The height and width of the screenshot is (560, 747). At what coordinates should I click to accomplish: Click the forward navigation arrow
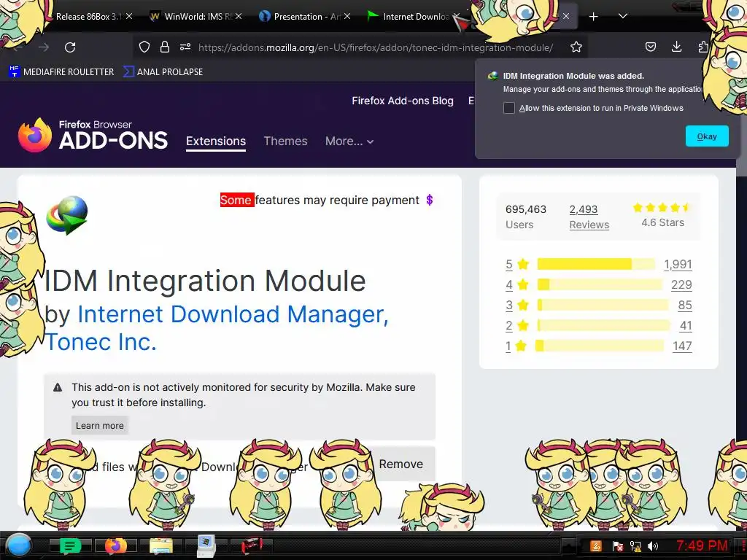coord(44,47)
